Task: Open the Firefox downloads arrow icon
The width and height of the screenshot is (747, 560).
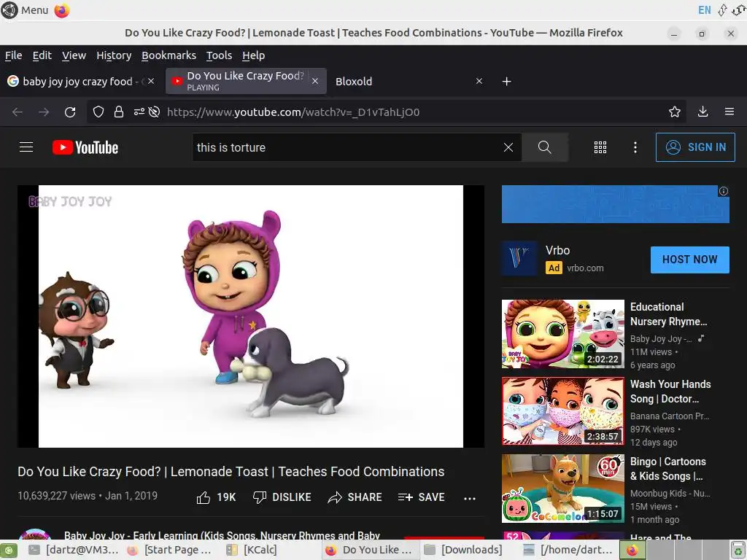Action: click(703, 112)
